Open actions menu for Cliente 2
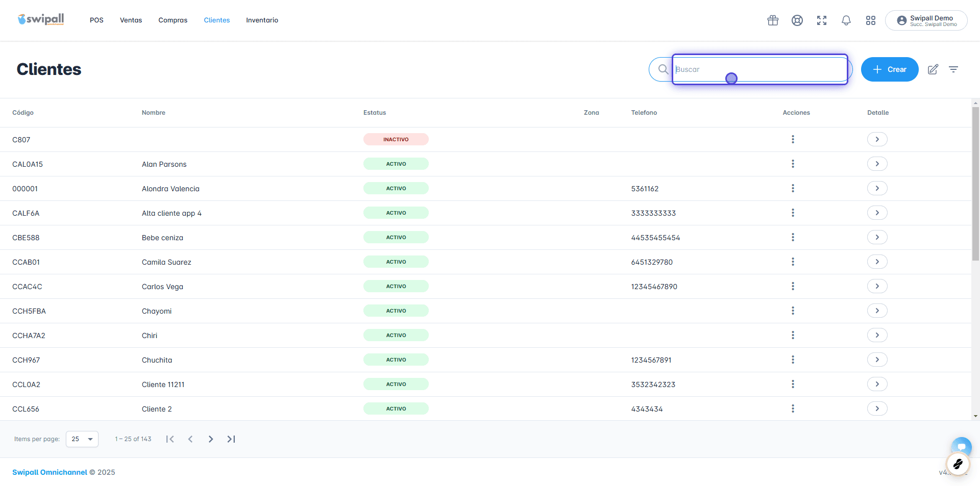This screenshot has width=980, height=486. (x=793, y=408)
